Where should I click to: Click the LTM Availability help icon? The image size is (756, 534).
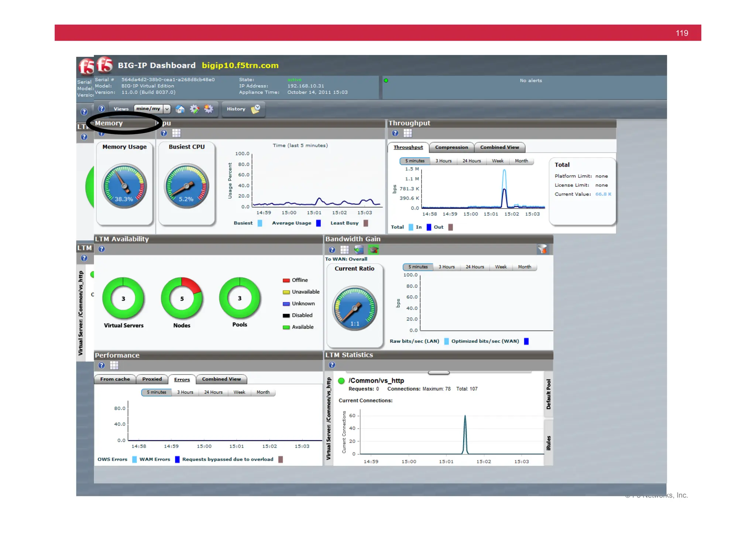point(102,249)
